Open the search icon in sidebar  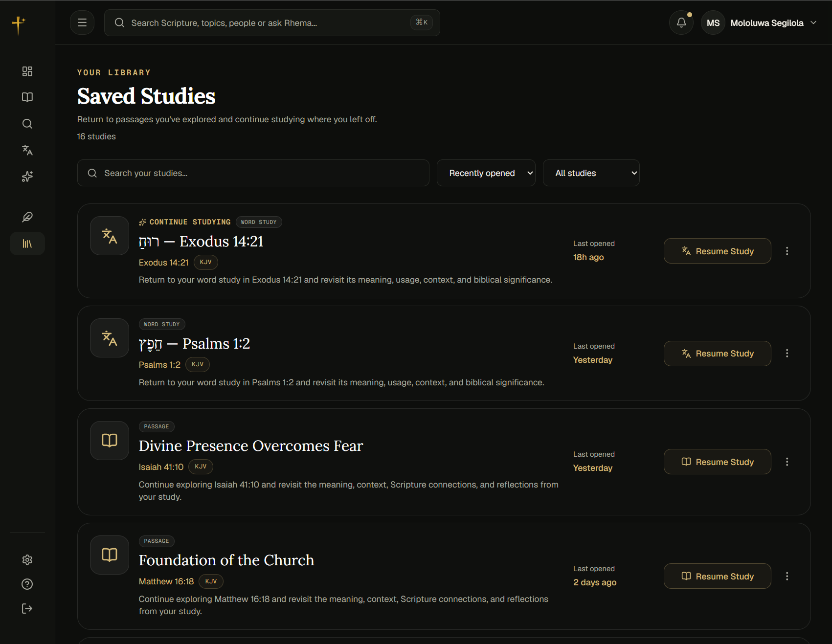click(27, 124)
